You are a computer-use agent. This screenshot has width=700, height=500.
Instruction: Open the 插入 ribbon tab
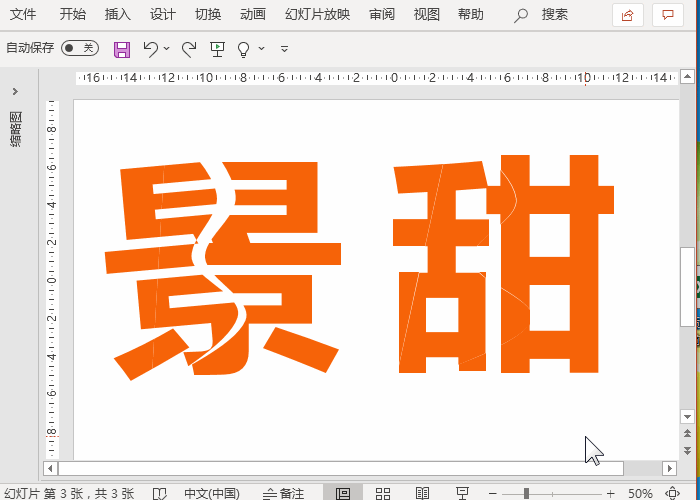(x=117, y=14)
